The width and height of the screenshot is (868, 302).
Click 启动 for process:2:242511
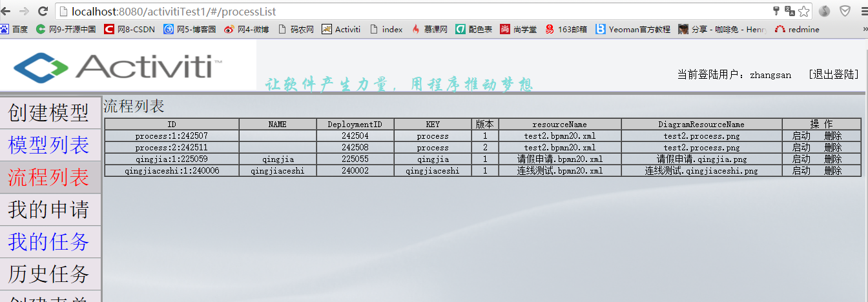tap(801, 148)
